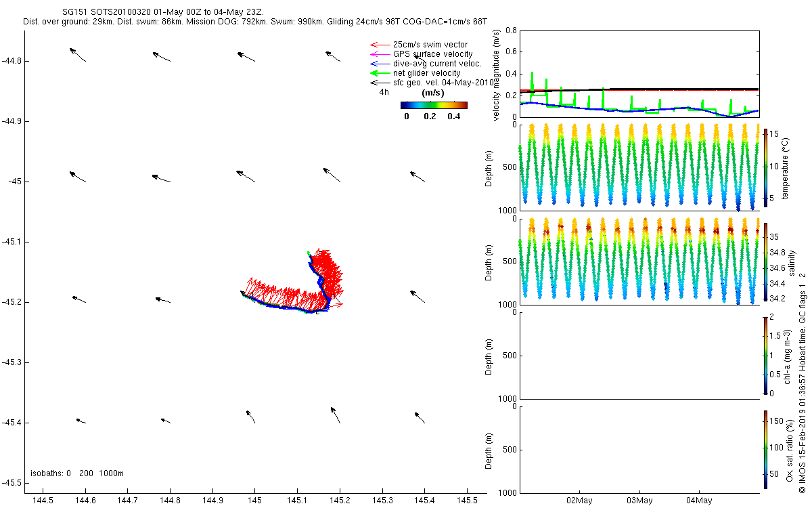Click the '-45.3' latitude tick label

[x=12, y=362]
